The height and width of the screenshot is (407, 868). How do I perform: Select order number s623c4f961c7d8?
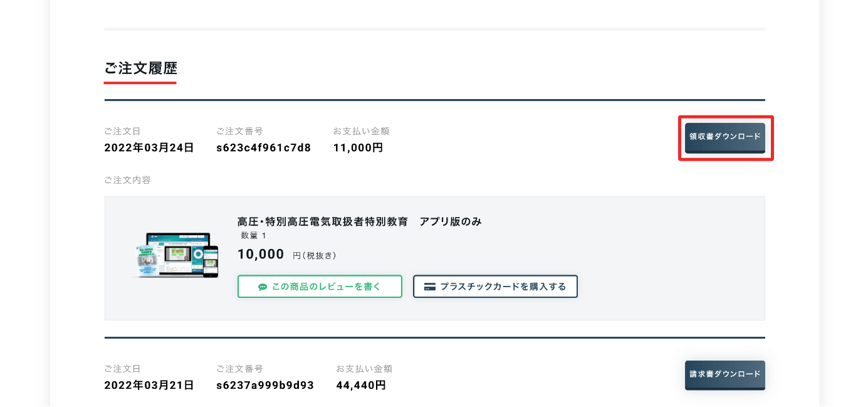[263, 148]
